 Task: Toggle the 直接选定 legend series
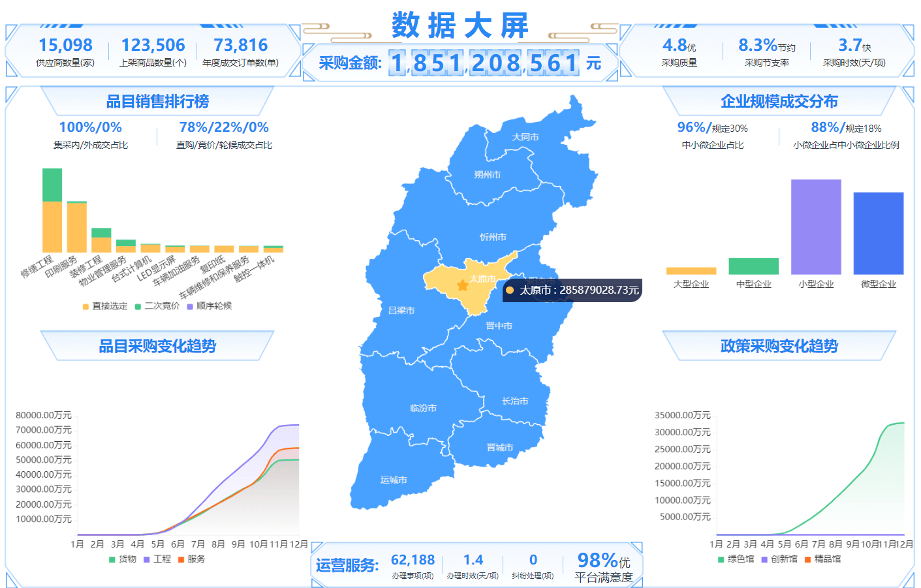coord(105,306)
